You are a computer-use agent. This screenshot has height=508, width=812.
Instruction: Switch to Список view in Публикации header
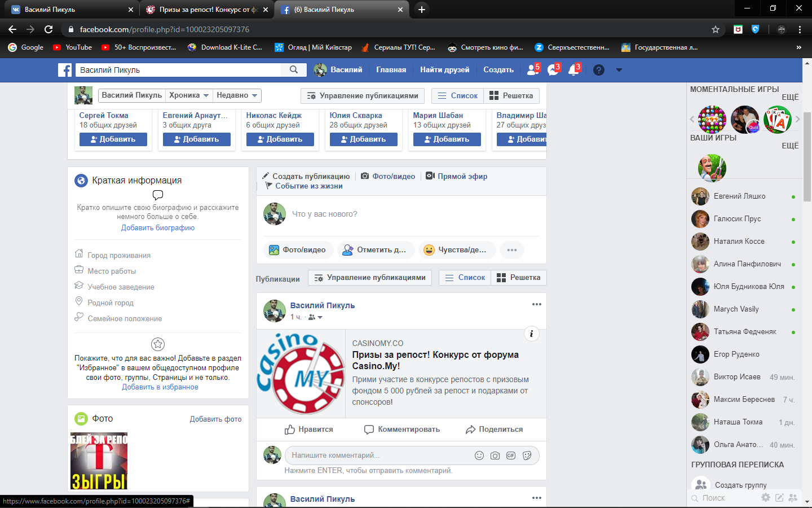465,278
